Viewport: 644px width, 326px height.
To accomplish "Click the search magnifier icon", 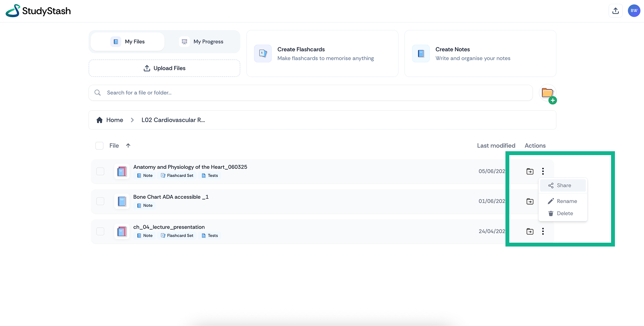I will tap(97, 93).
